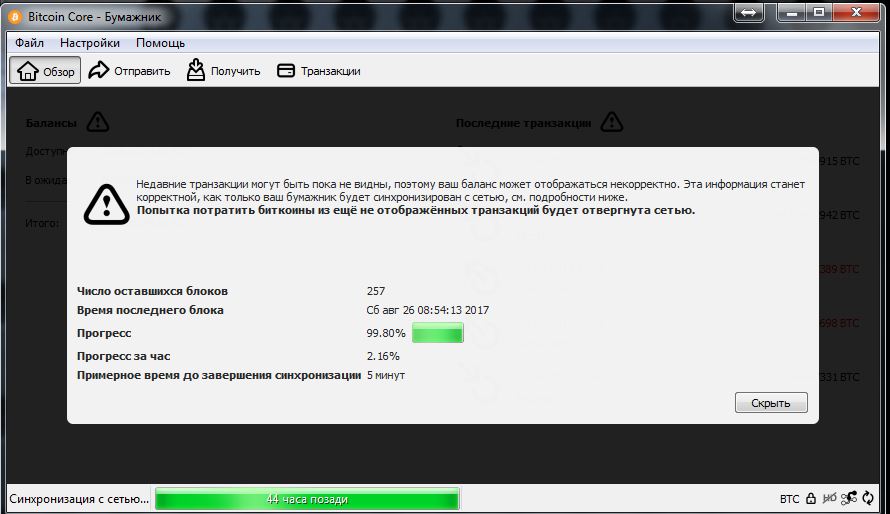This screenshot has width=890, height=514.
Task: Click the HD wallet status icon
Action: [x=829, y=499]
